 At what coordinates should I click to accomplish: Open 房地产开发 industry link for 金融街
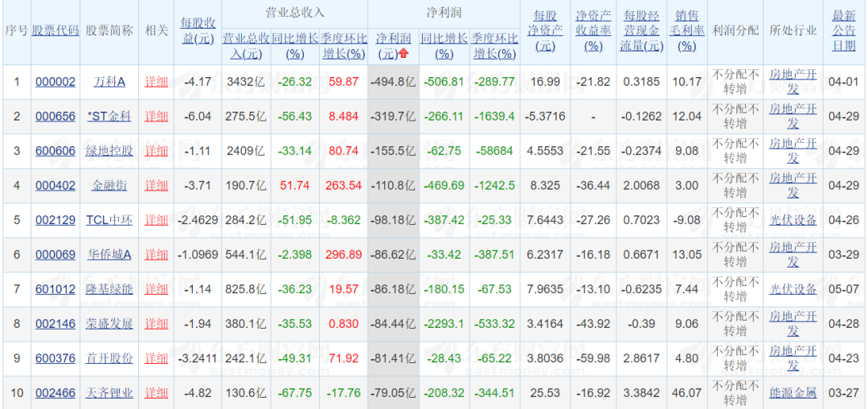[792, 185]
